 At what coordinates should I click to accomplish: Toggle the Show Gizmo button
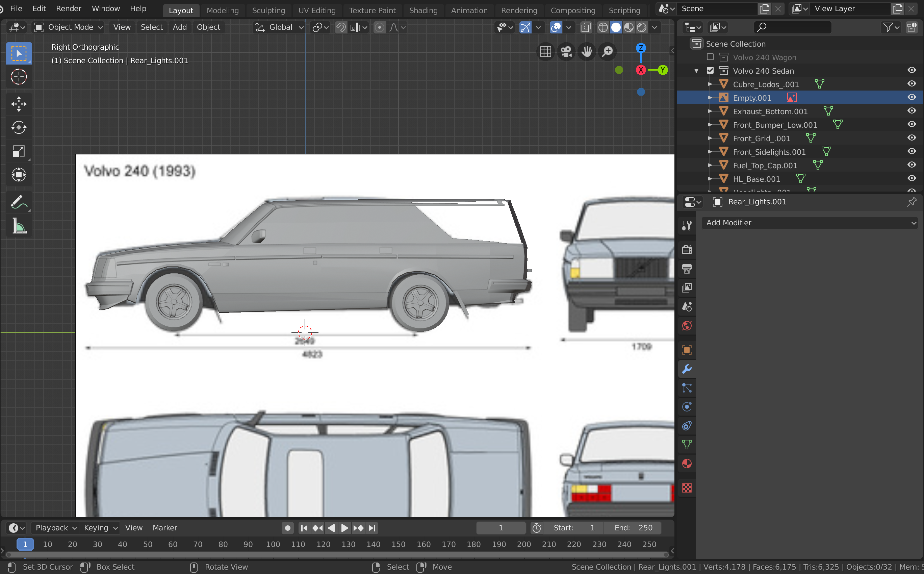pyautogui.click(x=525, y=27)
